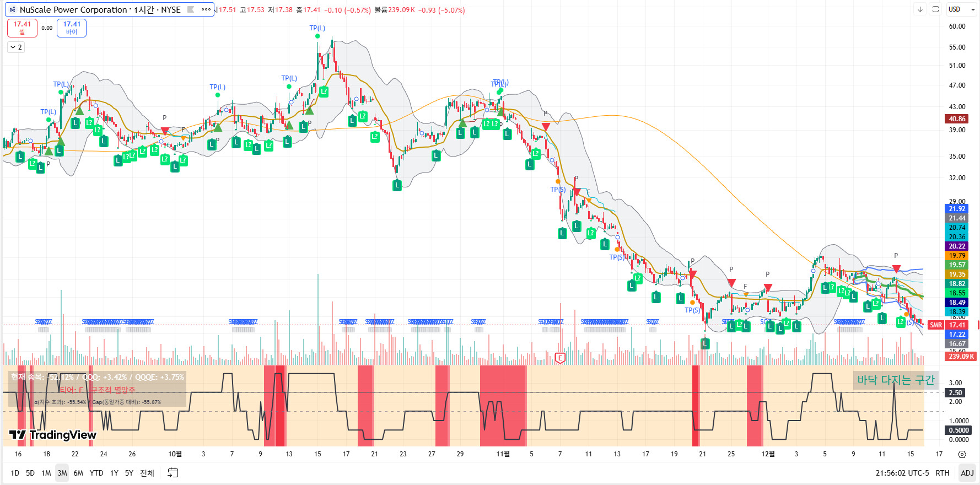This screenshot has width=980, height=485.
Task: Click the NuScale symbol logo icon
Action: pos(13,10)
